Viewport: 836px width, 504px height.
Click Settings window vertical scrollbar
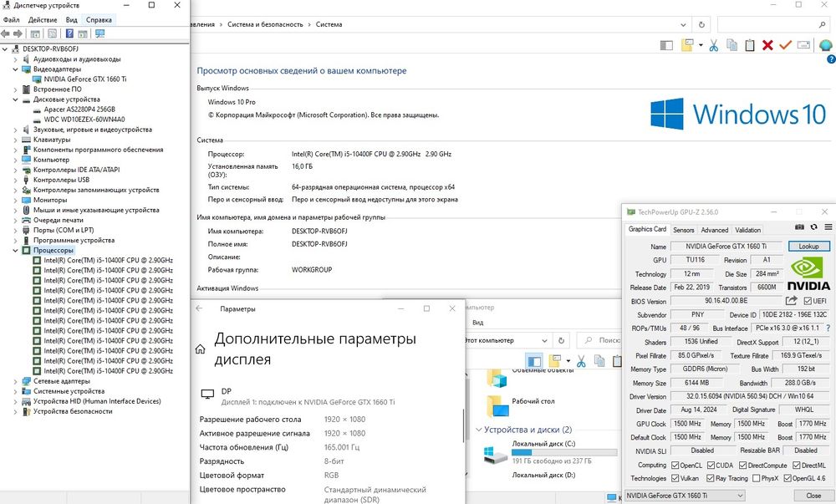pos(463,426)
